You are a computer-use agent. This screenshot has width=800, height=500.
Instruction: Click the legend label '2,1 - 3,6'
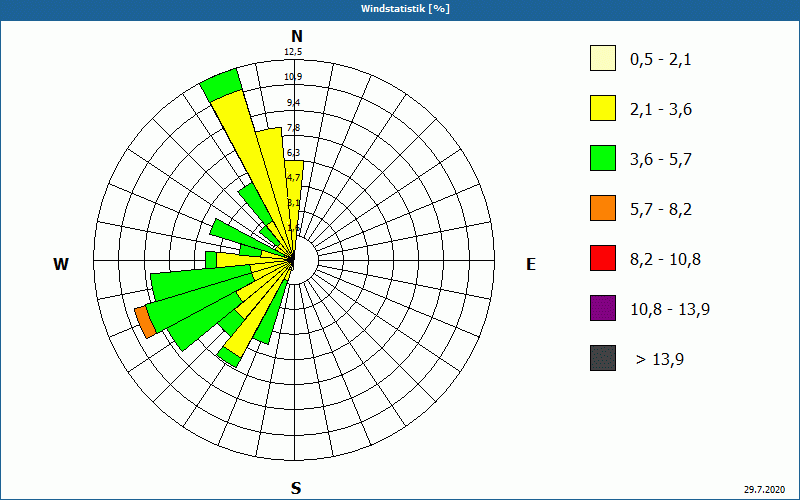[661, 110]
